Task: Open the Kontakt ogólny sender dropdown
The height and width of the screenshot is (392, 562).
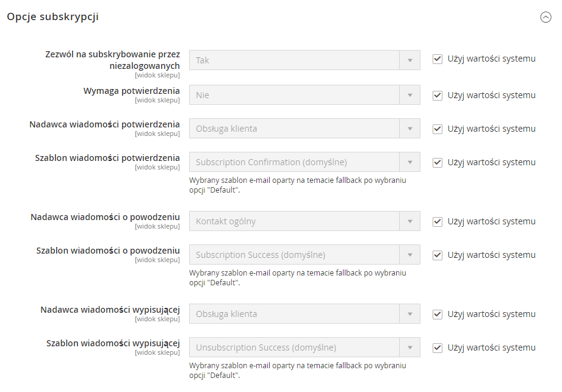Action: pyautogui.click(x=304, y=221)
